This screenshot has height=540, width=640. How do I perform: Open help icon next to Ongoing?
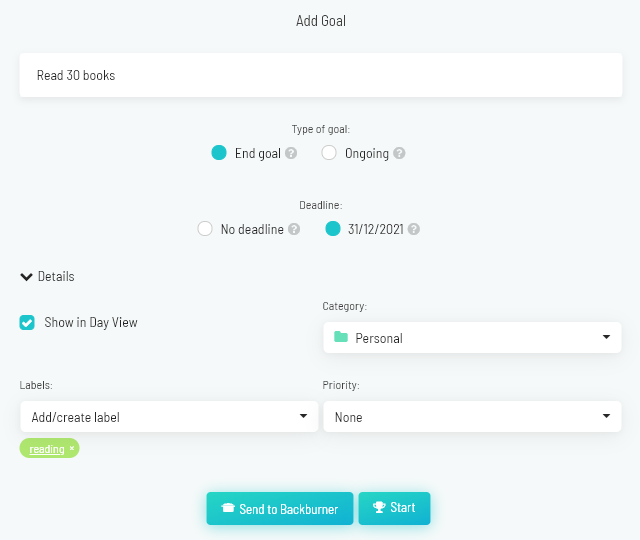[x=399, y=153]
